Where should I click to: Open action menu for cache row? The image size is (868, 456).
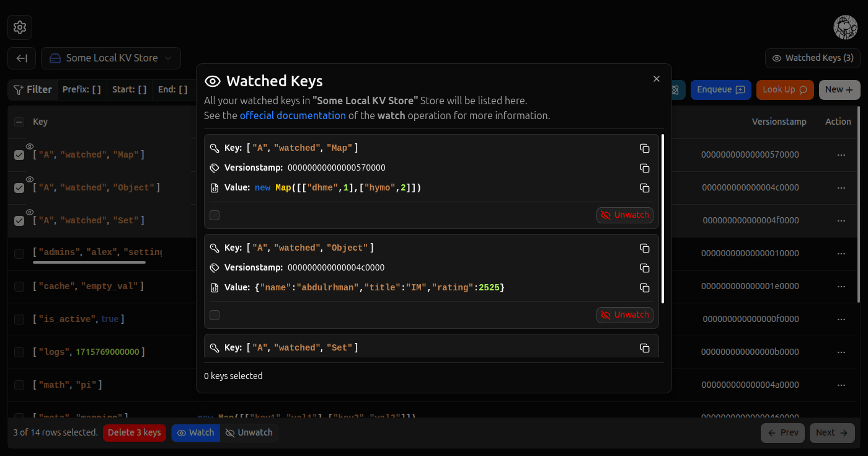[841, 287]
